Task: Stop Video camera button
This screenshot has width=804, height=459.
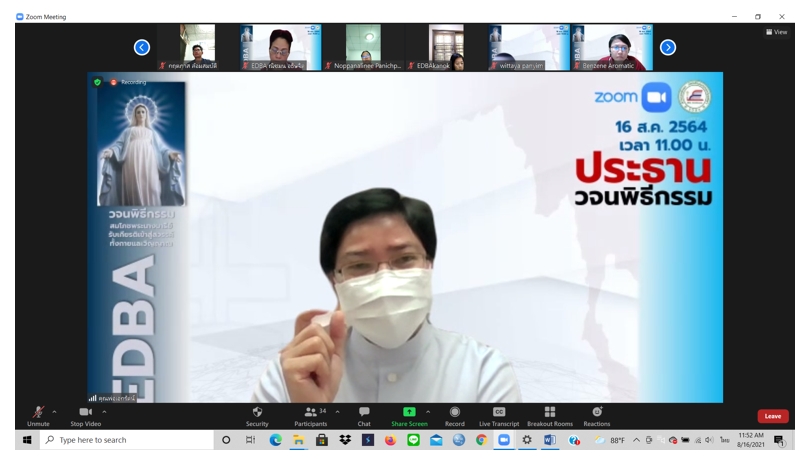Action: point(86,416)
